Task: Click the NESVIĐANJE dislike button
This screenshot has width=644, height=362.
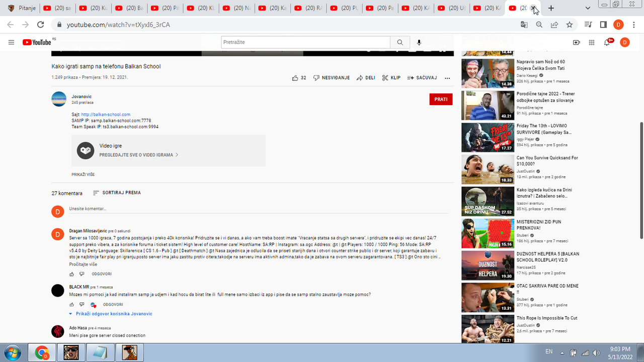Action: [332, 78]
